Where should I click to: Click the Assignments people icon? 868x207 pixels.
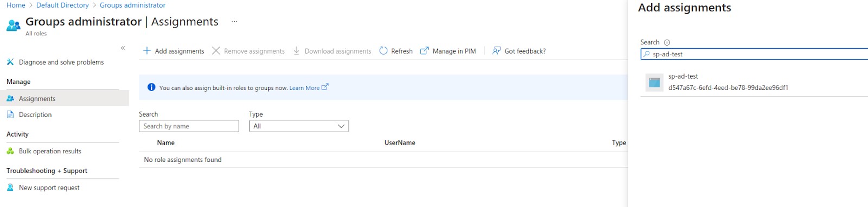(x=10, y=99)
